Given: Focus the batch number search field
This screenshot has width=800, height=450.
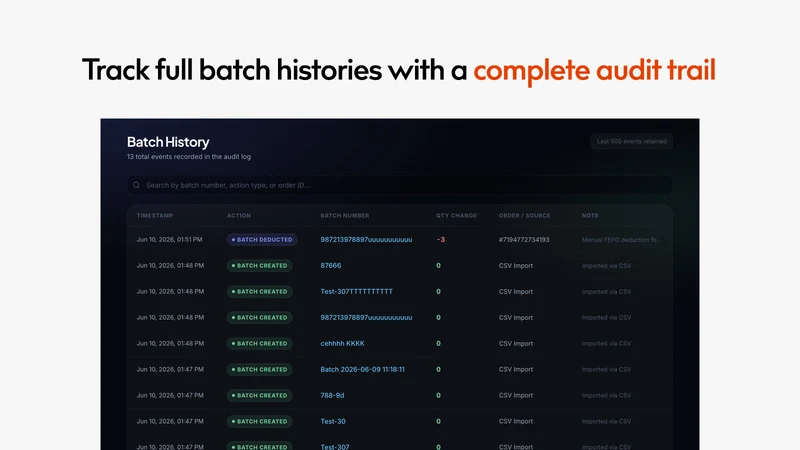Looking at the screenshot, I should click(x=399, y=185).
